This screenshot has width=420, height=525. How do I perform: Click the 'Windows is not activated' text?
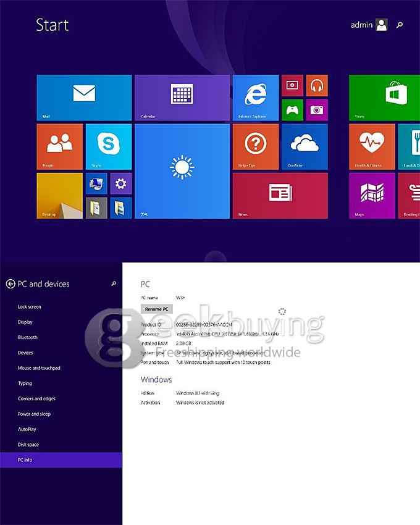click(x=200, y=403)
